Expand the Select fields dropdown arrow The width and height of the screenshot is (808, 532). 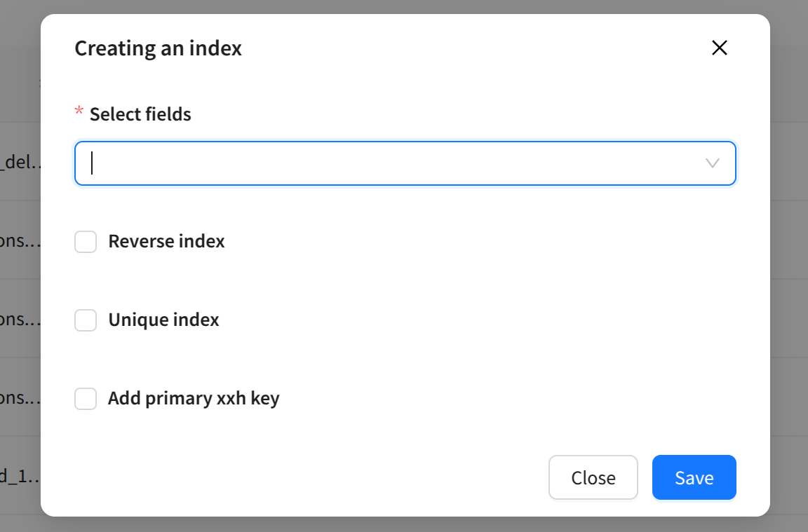[x=712, y=163]
